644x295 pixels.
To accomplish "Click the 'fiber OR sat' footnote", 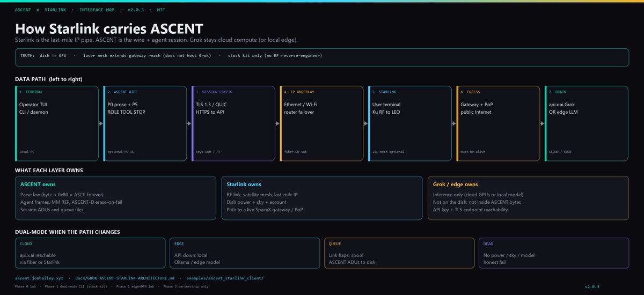I will 296,152.
